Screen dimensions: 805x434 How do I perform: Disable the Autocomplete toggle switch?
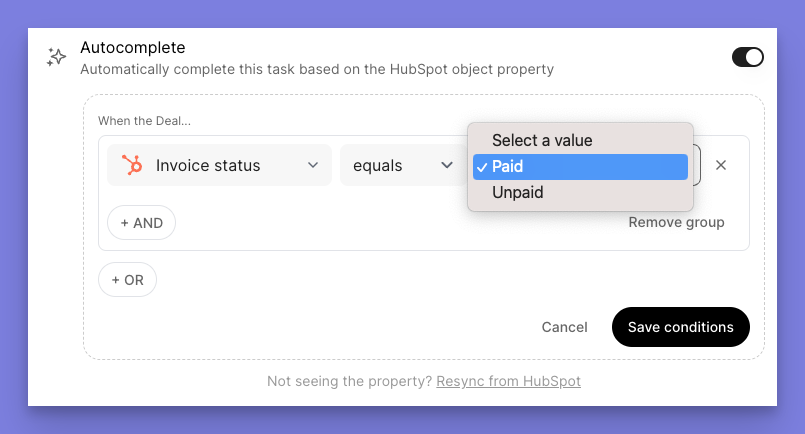click(747, 57)
